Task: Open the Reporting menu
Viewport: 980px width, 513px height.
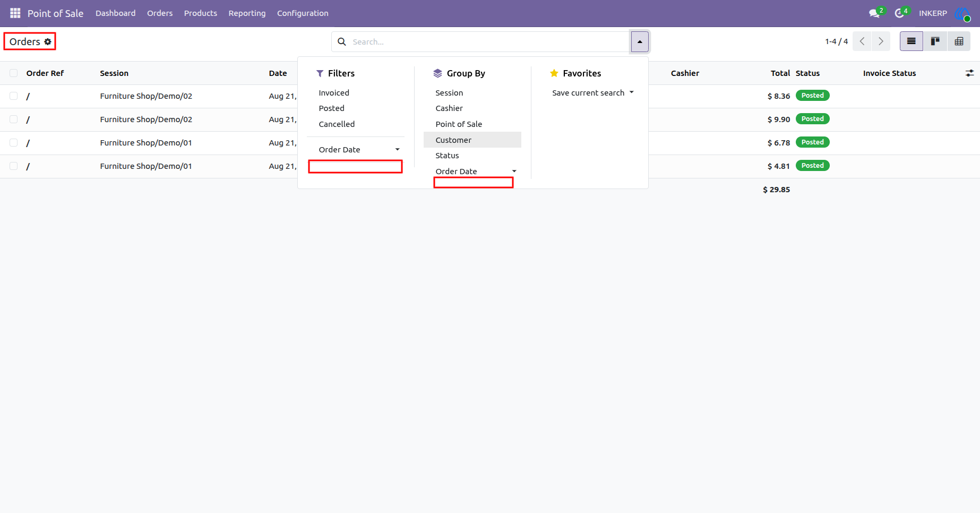Action: 247,13
